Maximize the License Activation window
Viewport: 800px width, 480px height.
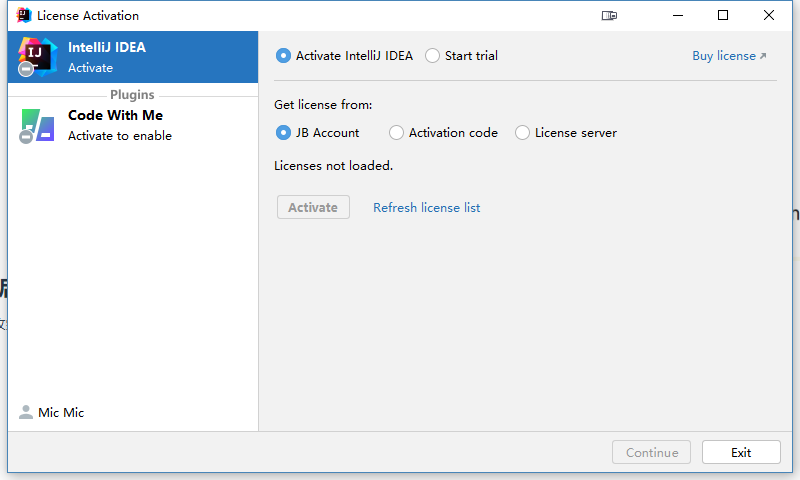click(723, 15)
